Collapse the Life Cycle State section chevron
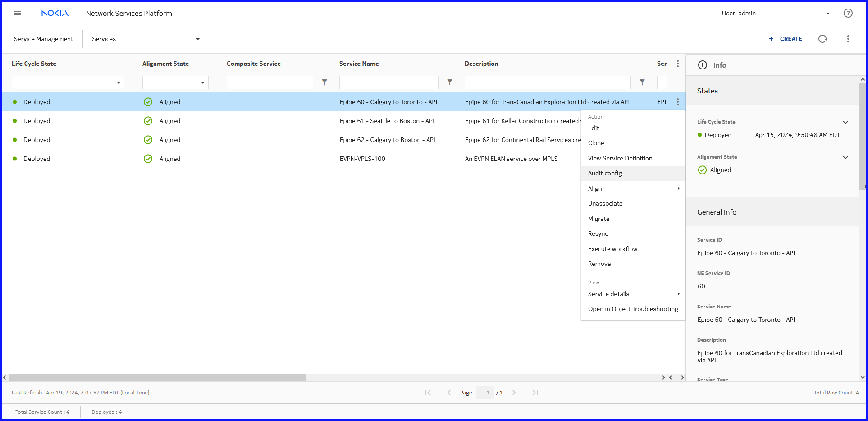The height and width of the screenshot is (421, 868). click(x=845, y=122)
